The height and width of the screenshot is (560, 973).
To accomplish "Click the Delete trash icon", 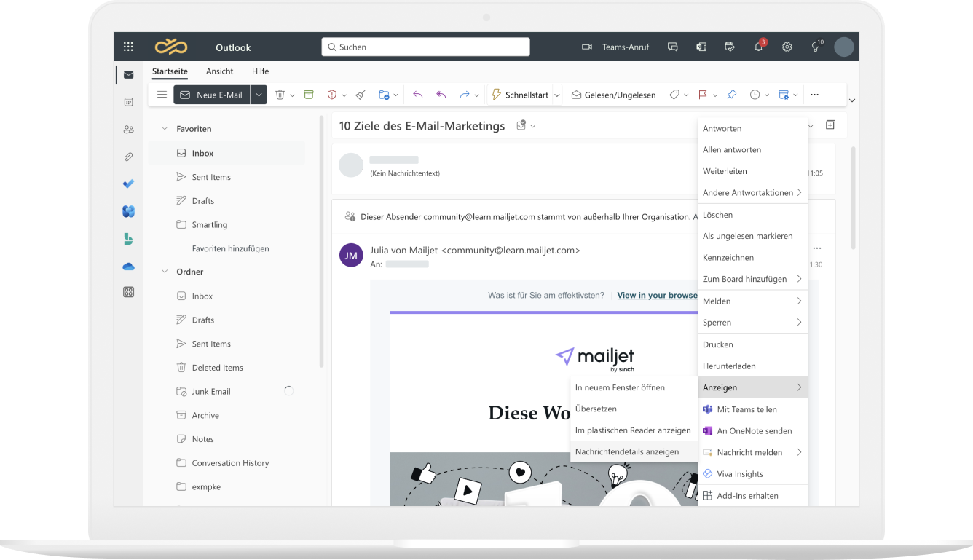I will pos(280,95).
